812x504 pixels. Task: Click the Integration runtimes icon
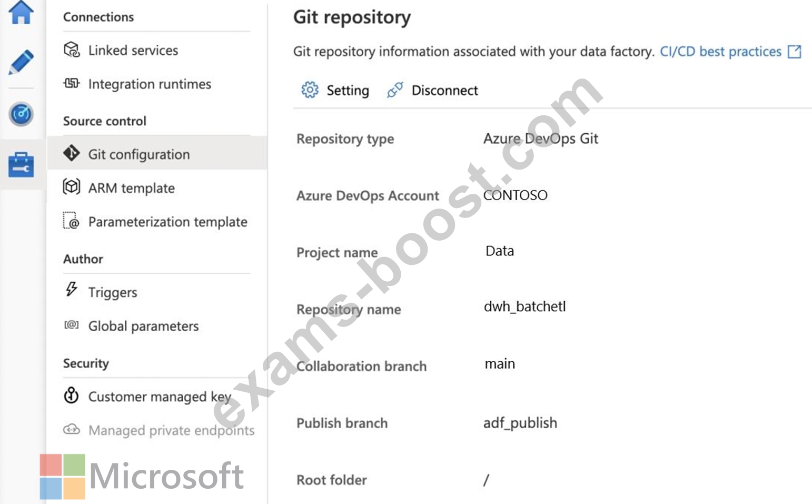72,84
